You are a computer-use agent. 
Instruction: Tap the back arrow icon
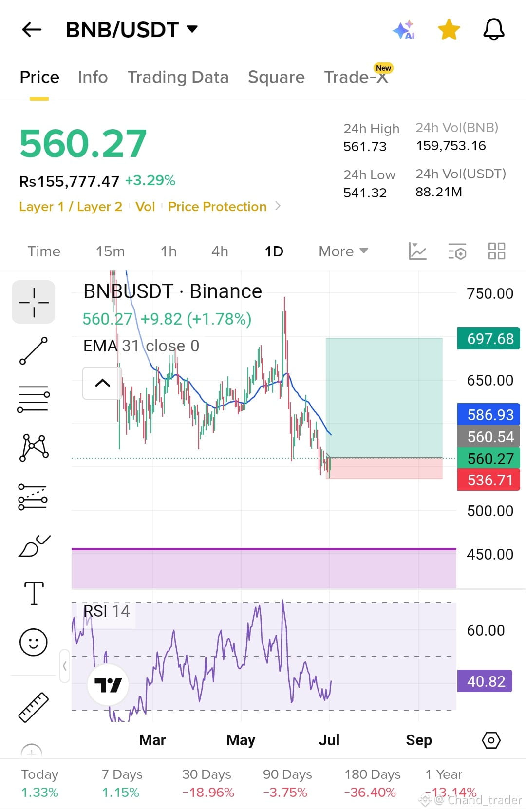[x=32, y=30]
